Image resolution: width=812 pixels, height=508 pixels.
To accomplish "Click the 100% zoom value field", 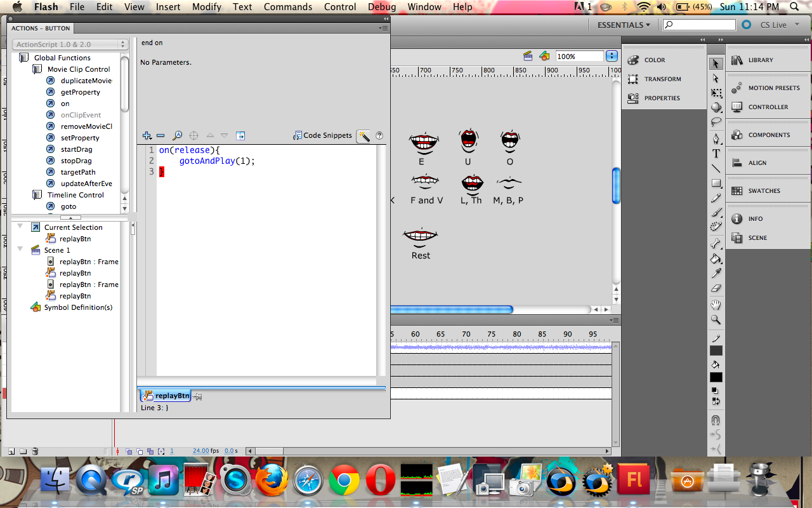I will point(578,55).
